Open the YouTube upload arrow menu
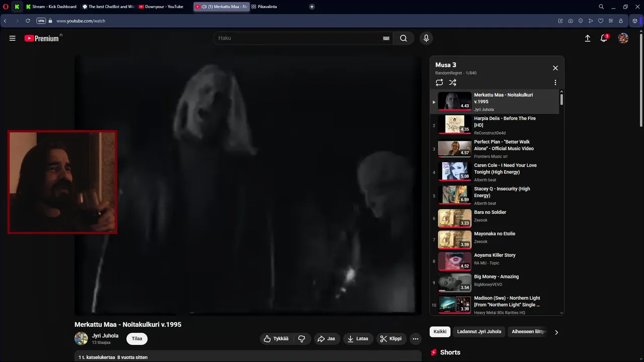 587,38
